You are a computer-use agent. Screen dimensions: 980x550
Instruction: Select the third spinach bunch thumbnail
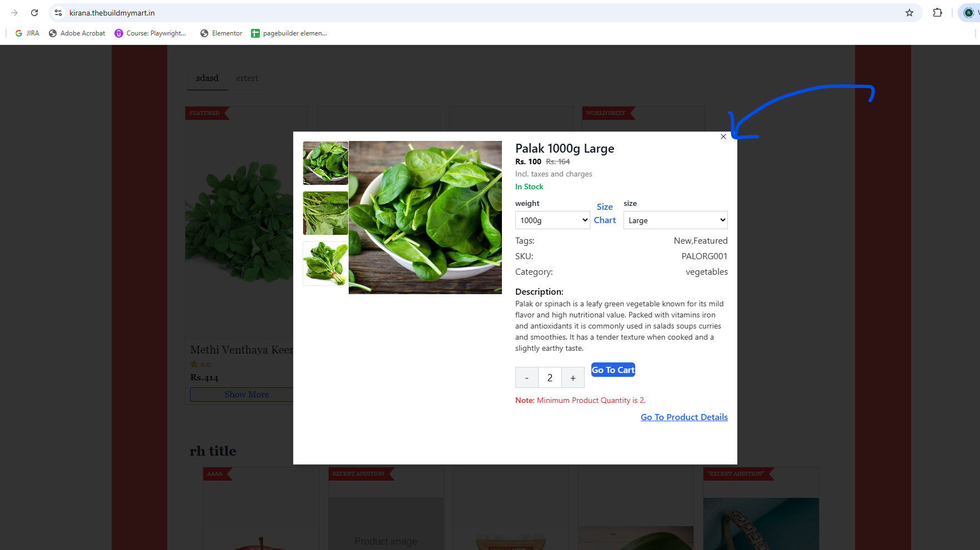click(326, 264)
